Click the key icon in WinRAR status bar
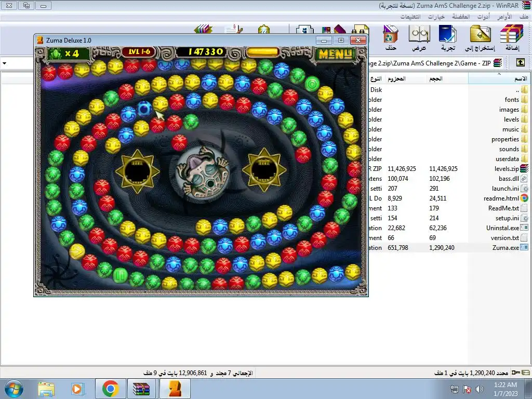 click(516, 373)
